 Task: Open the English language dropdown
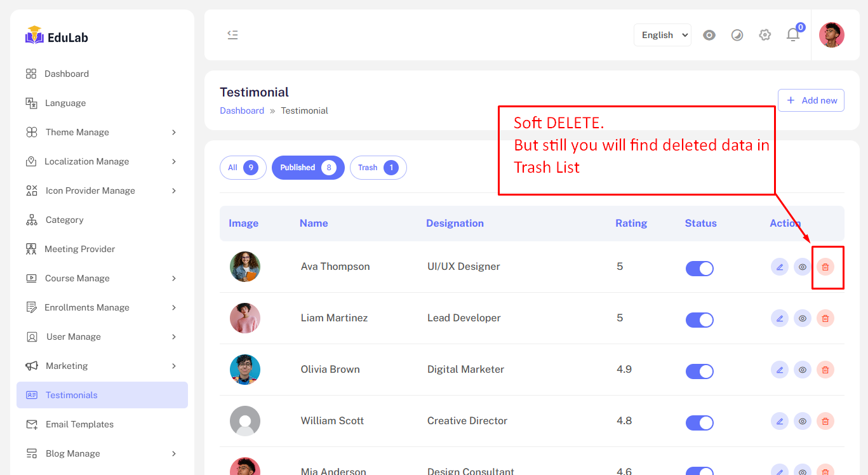[662, 35]
